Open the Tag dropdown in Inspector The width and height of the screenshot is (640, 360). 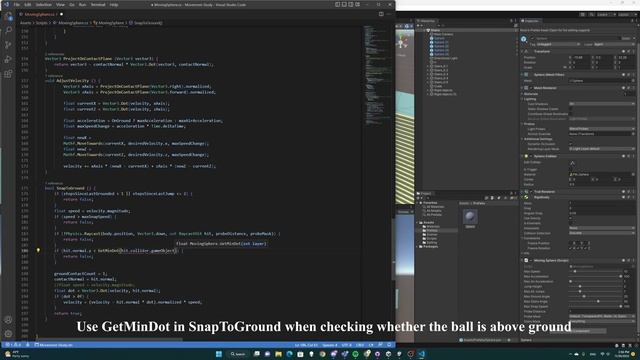point(559,44)
